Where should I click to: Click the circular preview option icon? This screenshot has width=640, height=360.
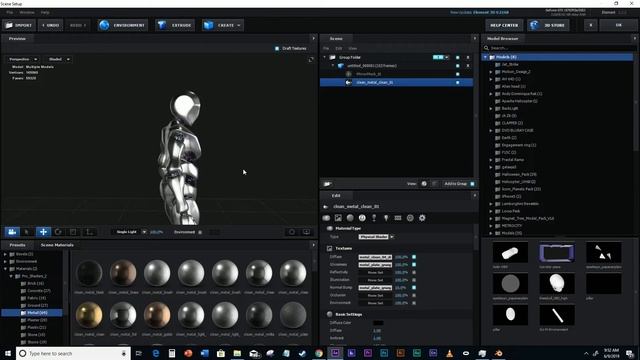tap(292, 232)
